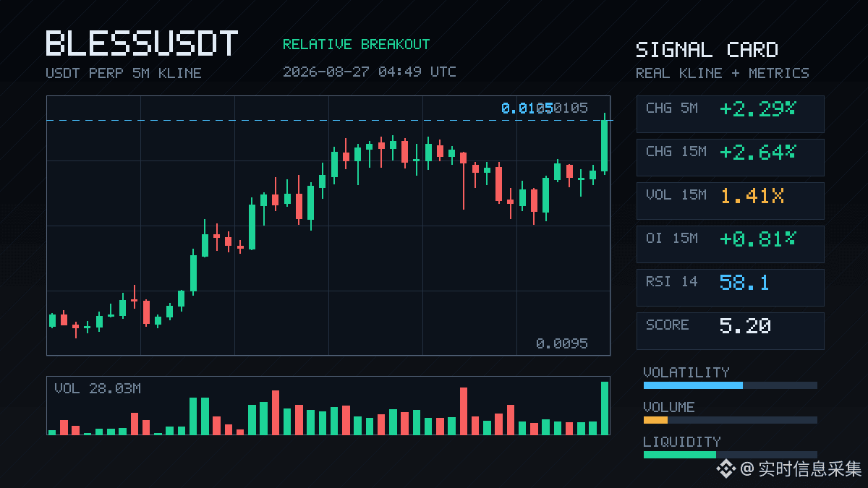Click the RELATIVE BREAKOUT label
This screenshot has width=868, height=488.
pos(356,44)
